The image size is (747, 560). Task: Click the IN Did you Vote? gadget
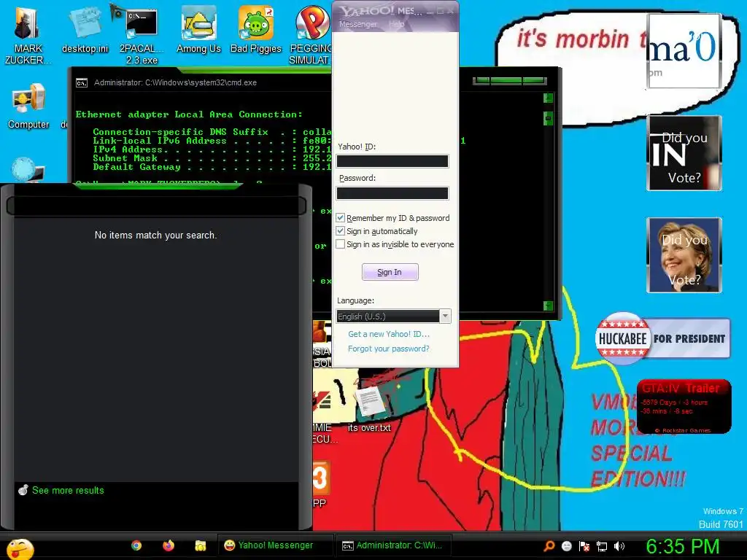click(684, 153)
